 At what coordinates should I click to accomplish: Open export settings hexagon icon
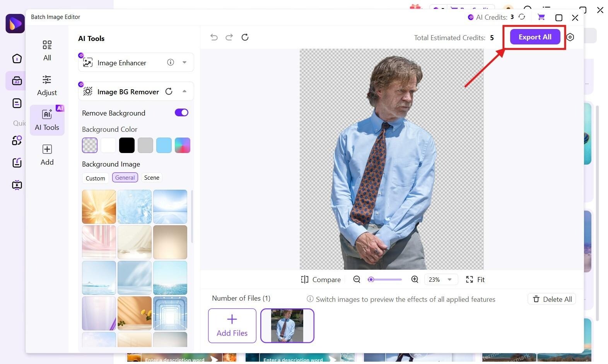pyautogui.click(x=570, y=37)
